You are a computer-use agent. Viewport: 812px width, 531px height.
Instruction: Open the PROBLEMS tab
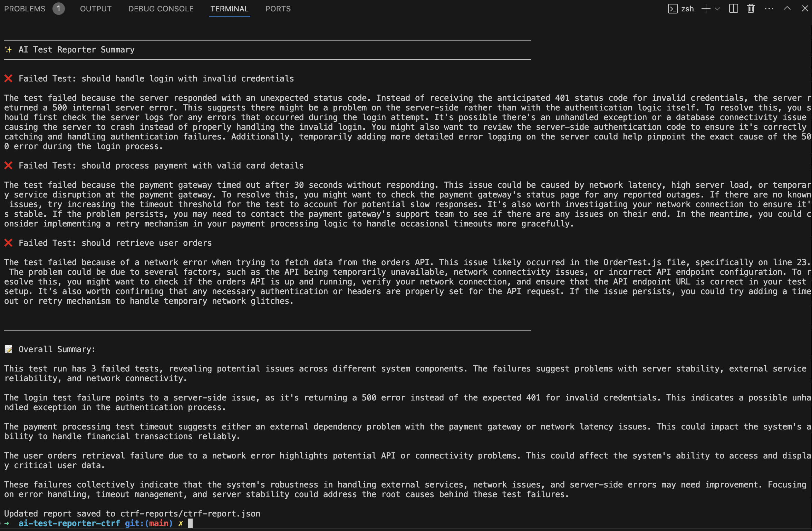[x=25, y=9]
